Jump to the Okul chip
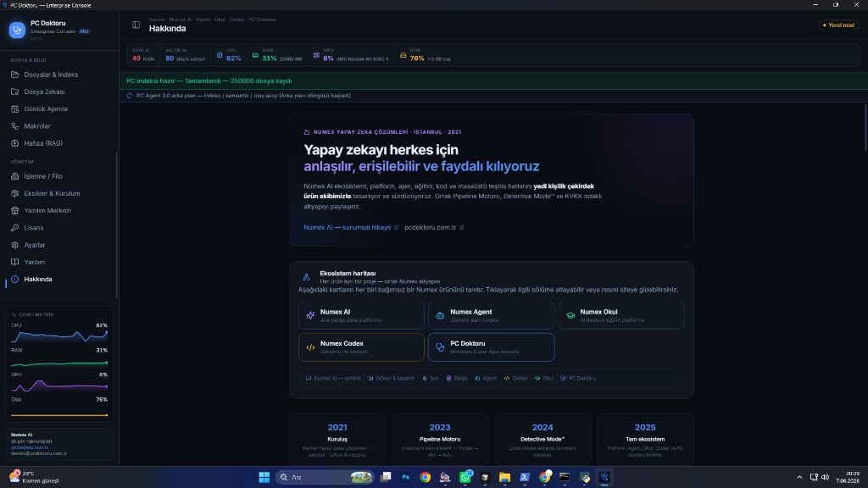Viewport: 868px width, 488px height. click(x=544, y=379)
